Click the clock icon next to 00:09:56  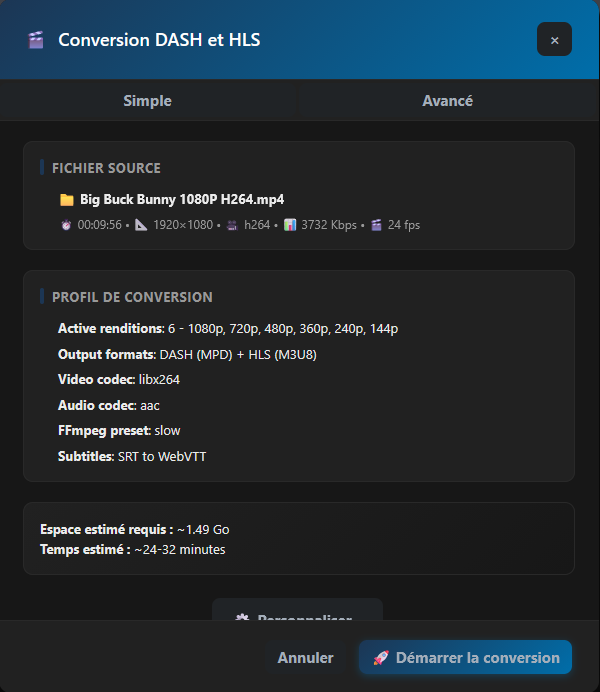point(66,225)
